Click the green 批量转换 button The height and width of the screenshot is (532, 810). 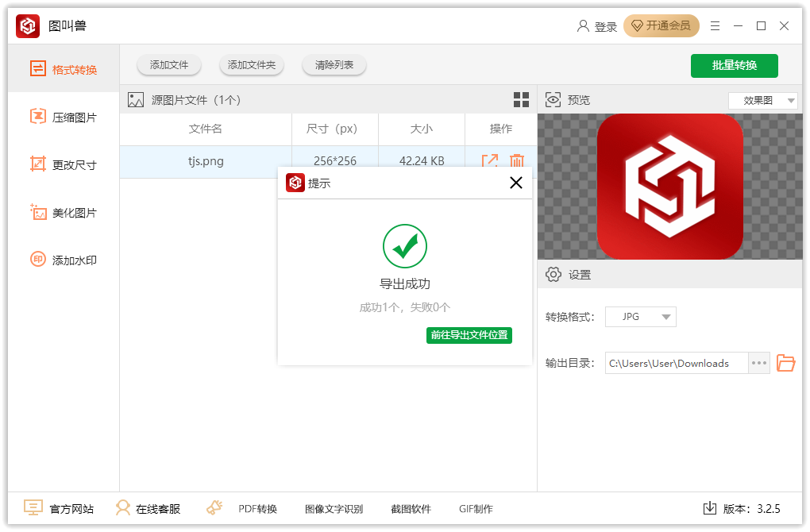tap(734, 66)
